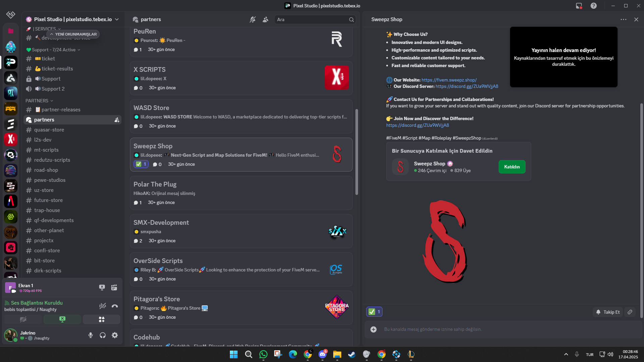Mute your microphone in the voice panel
The width and height of the screenshot is (644, 362).
(90, 335)
